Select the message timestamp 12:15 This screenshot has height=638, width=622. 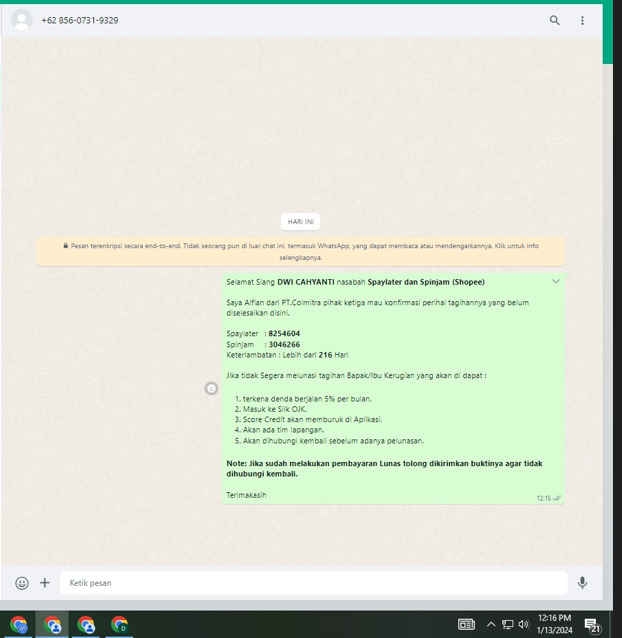click(x=543, y=498)
